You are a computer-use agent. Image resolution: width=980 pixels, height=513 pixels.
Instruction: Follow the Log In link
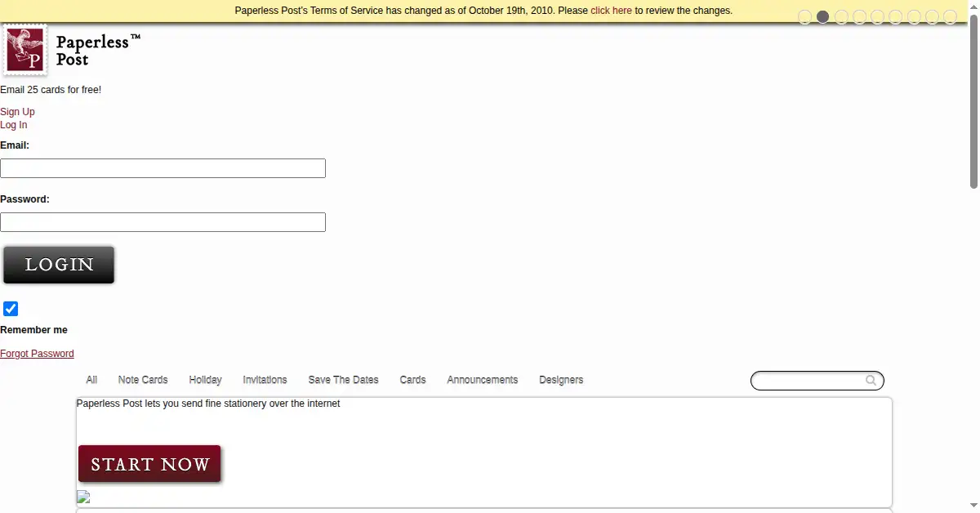click(x=14, y=125)
